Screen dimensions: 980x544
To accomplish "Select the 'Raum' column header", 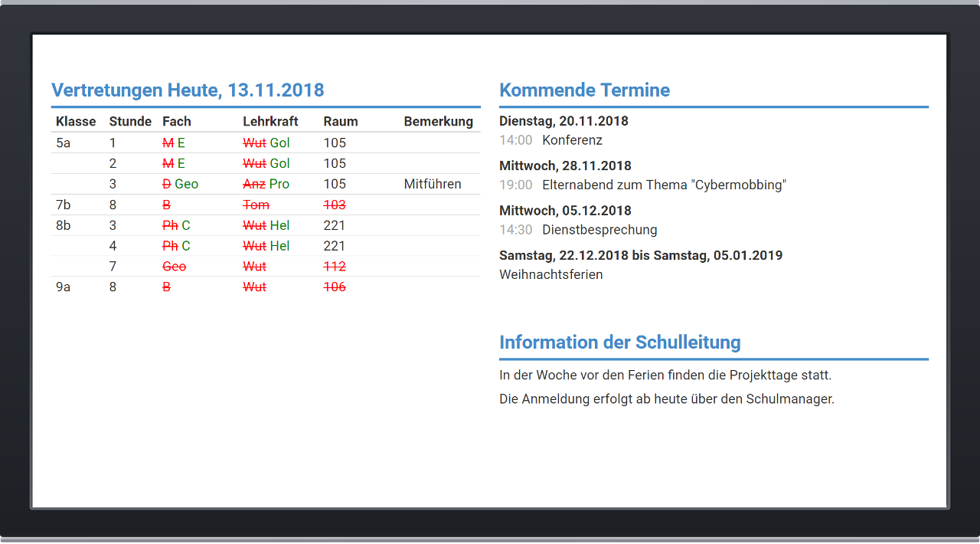I will tap(341, 122).
